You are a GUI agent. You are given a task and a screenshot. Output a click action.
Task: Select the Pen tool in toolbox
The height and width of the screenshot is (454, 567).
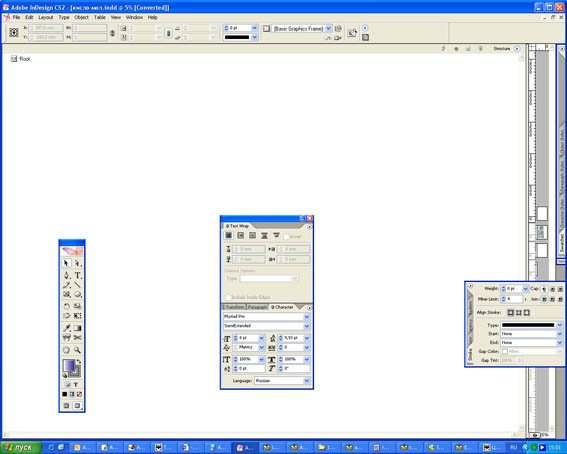pyautogui.click(x=66, y=275)
